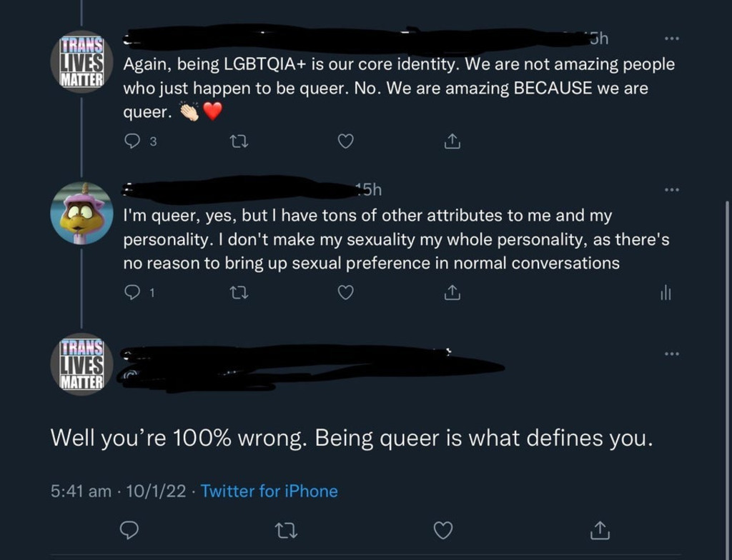
Task: Open Trans Lives Matter avatar on main tweet
Action: coord(82,364)
